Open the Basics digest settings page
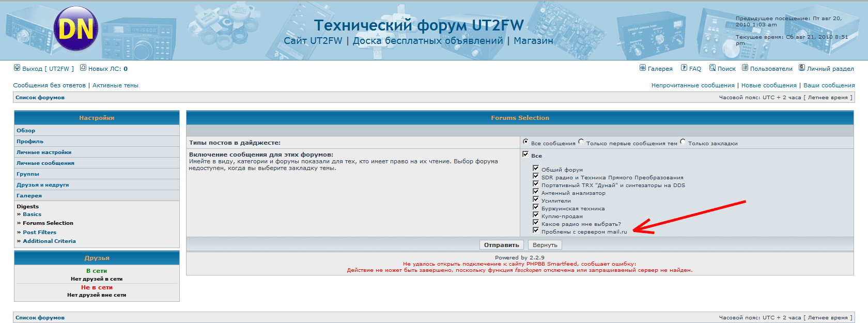868x323 pixels. [x=32, y=214]
